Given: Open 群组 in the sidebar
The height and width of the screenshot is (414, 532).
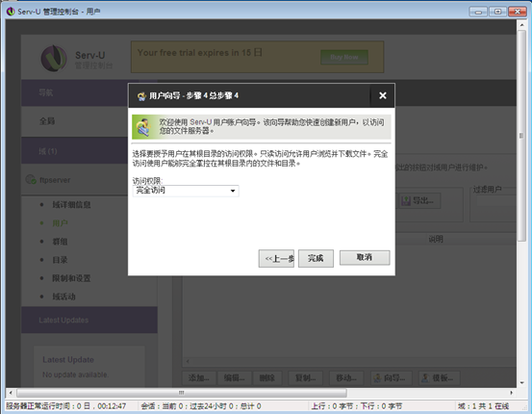Looking at the screenshot, I should tap(60, 242).
